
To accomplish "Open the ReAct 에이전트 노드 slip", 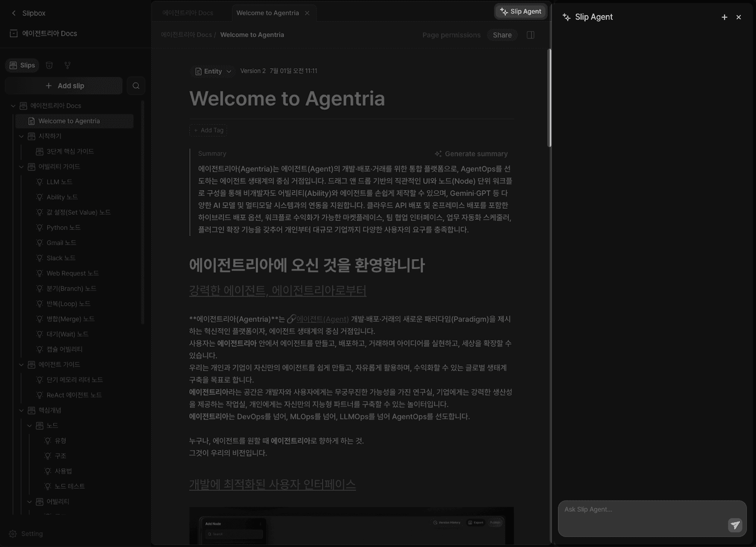I will point(74,395).
